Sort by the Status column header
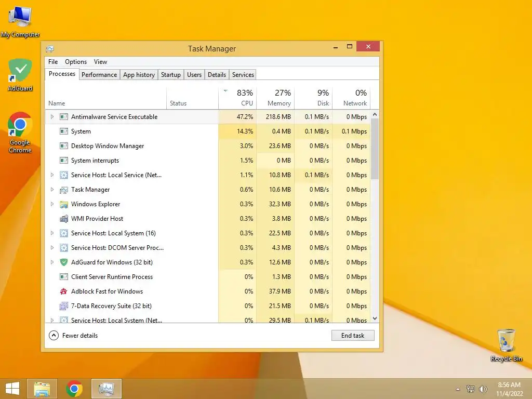 pyautogui.click(x=192, y=98)
